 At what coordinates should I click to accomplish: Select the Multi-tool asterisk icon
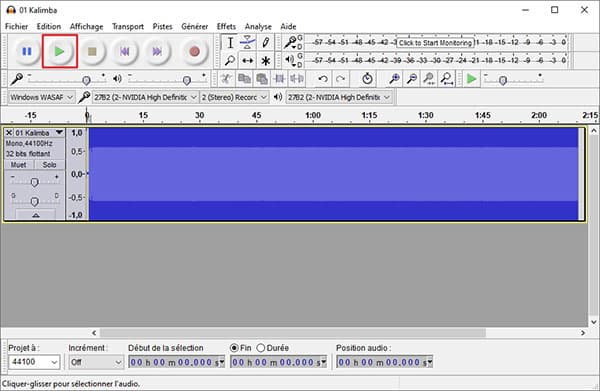click(x=266, y=60)
